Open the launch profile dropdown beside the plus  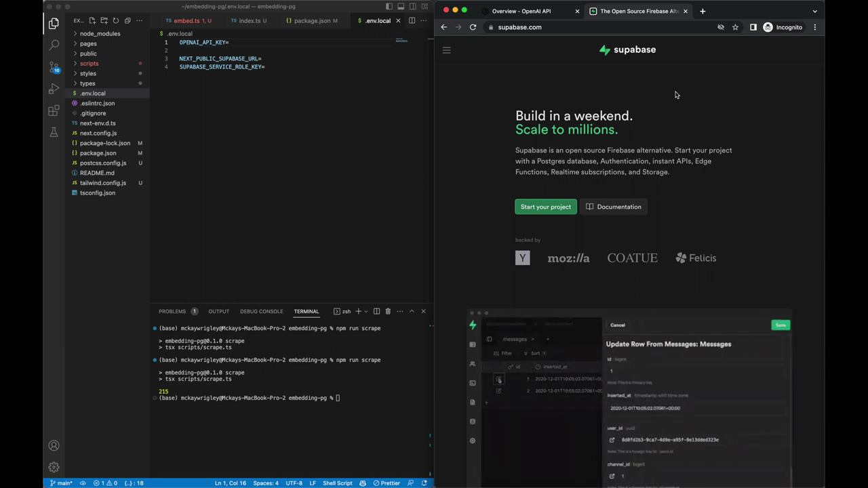tap(366, 311)
